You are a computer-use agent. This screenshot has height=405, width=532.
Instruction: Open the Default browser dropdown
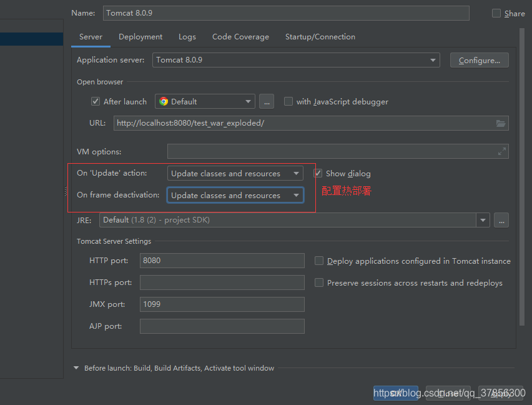tap(205, 101)
